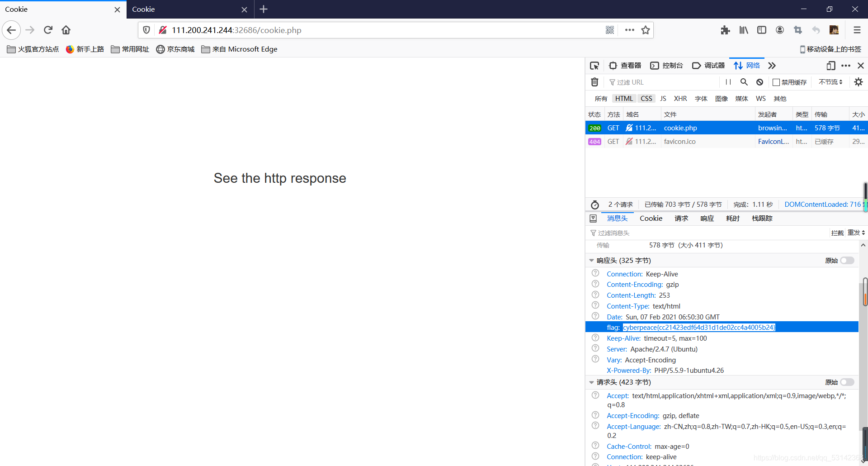This screenshot has width=868, height=466.
Task: Toggle the sidebar icon in the toolbar
Action: 762,30
